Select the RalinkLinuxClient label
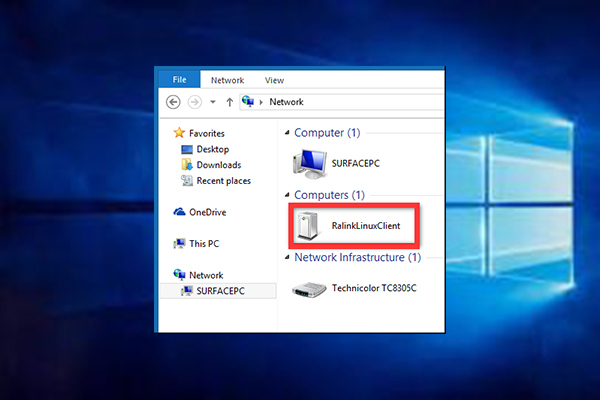Viewport: 600px width, 400px height. pos(366,226)
